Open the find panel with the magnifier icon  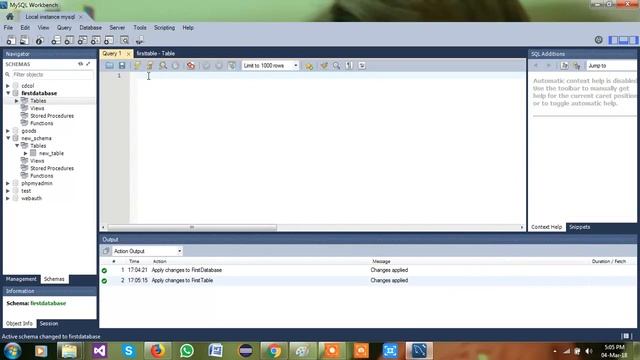click(336, 65)
